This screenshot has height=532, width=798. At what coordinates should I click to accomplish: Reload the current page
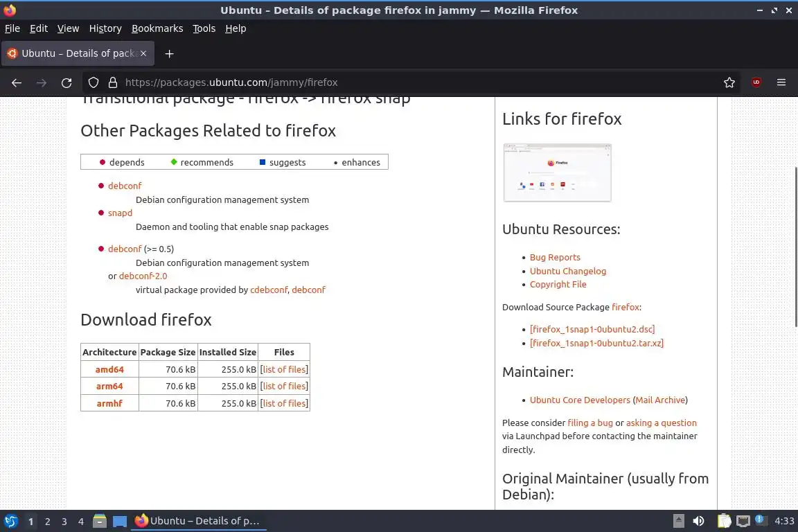pos(66,82)
